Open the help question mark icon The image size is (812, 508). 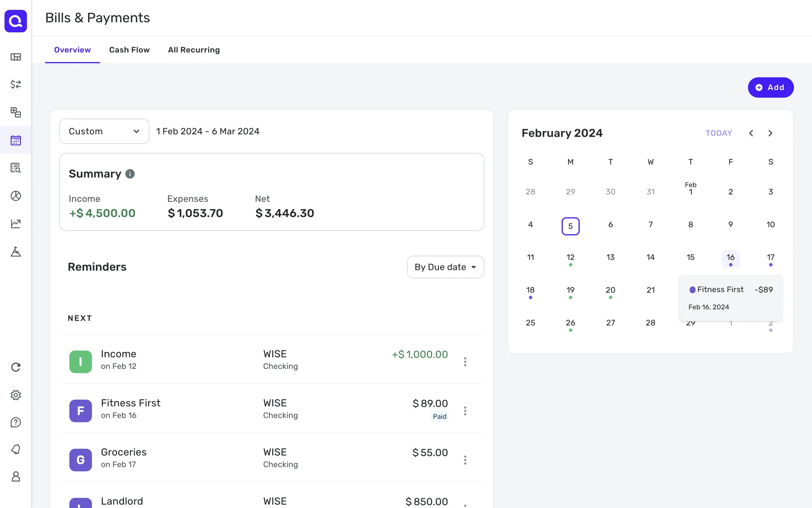16,422
